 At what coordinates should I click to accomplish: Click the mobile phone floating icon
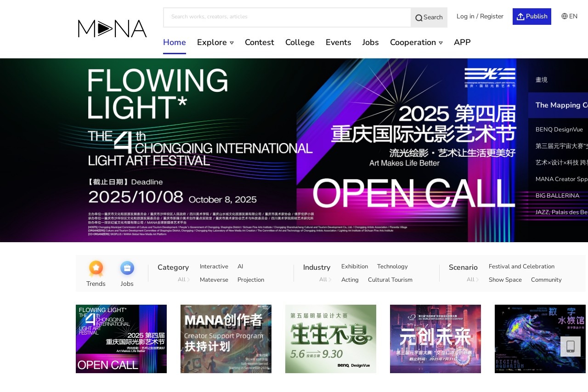coord(571,347)
